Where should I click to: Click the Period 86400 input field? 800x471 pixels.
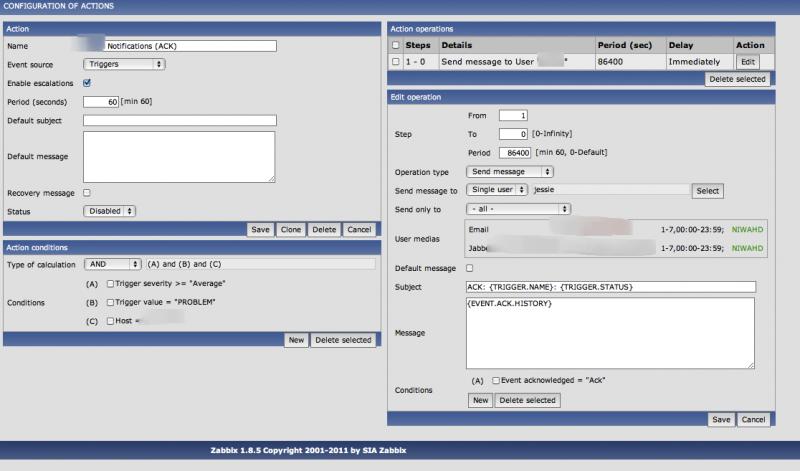pos(515,152)
